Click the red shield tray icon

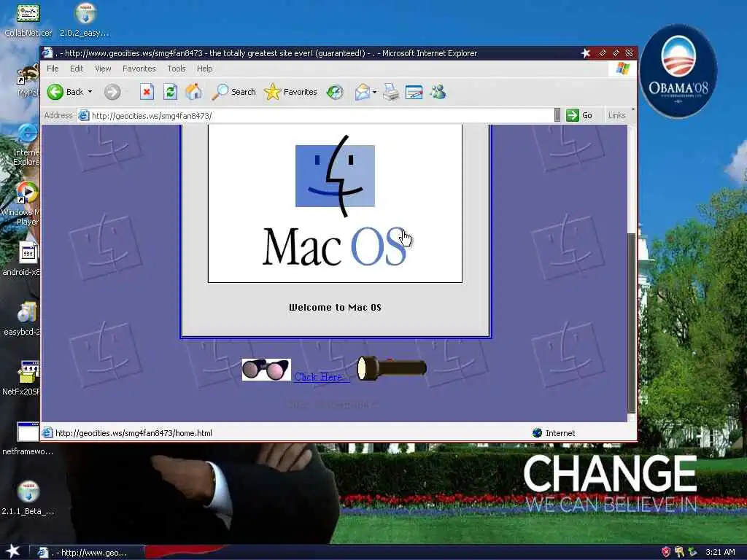coord(666,552)
